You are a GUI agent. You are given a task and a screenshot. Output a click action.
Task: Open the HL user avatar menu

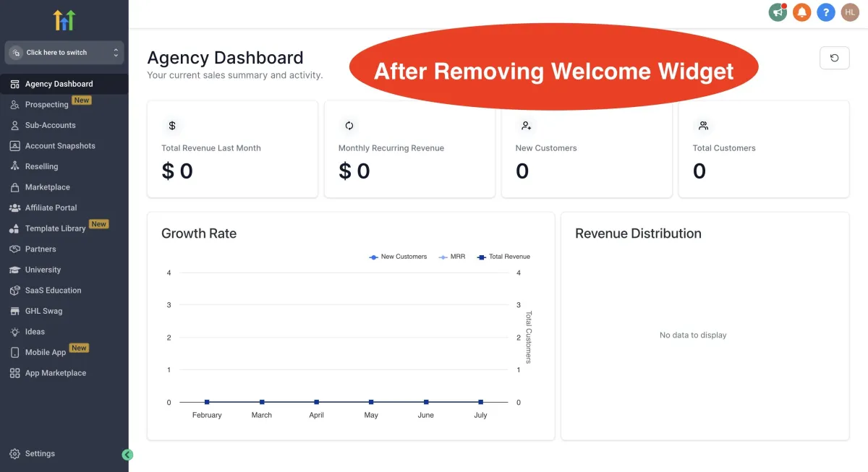click(849, 12)
